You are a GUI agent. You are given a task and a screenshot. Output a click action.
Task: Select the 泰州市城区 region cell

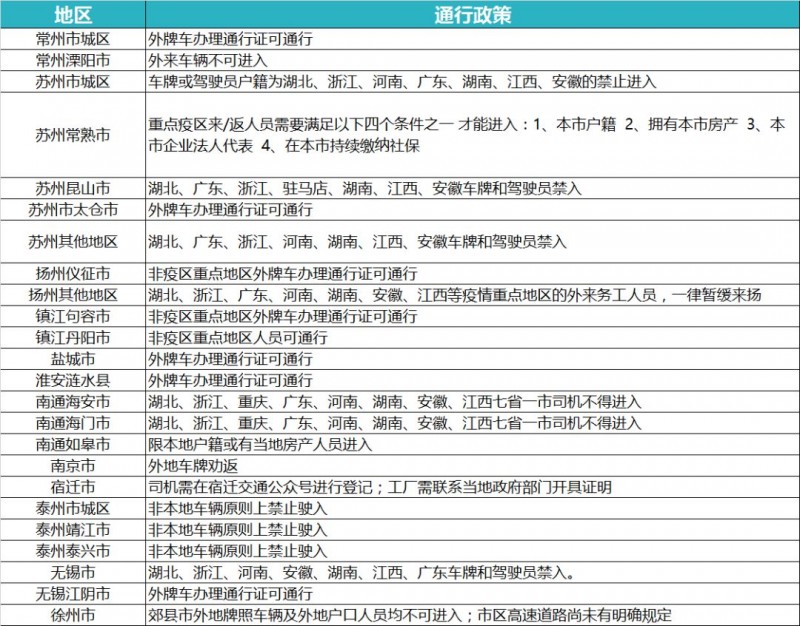pos(73,509)
